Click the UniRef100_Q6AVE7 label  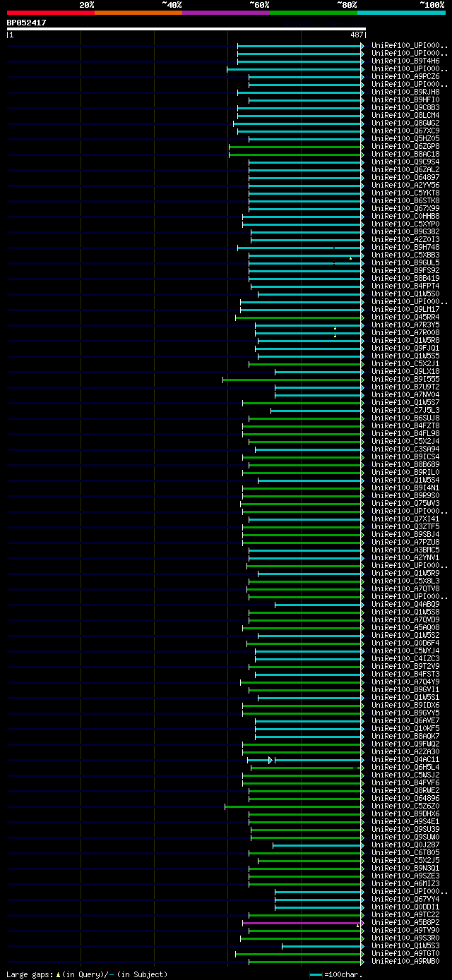pos(405,721)
